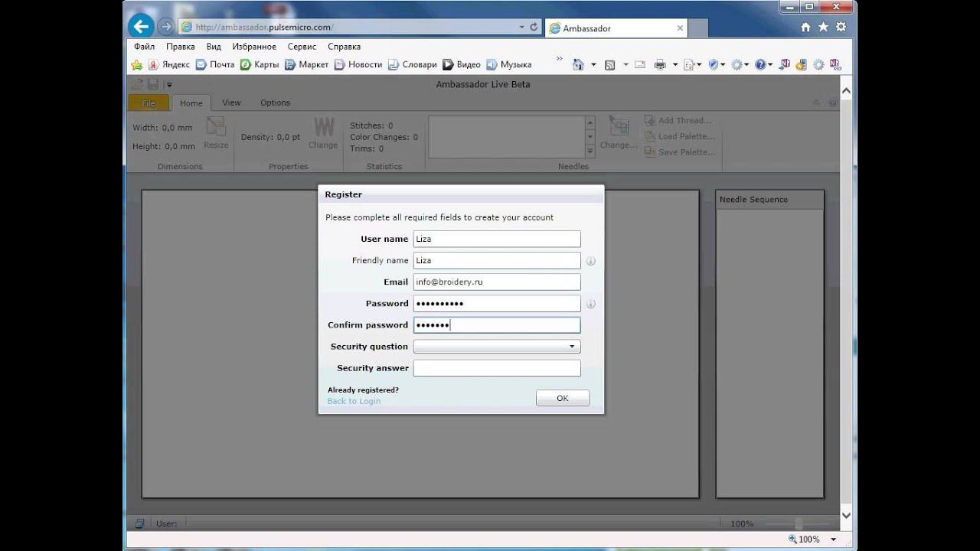980x551 pixels.
Task: Click the Print icon in the command bar
Action: coord(660,65)
